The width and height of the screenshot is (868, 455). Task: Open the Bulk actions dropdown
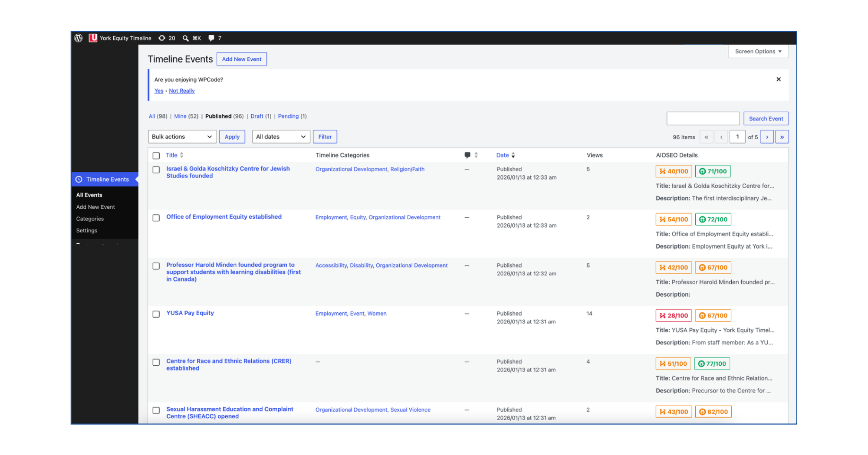pyautogui.click(x=182, y=137)
